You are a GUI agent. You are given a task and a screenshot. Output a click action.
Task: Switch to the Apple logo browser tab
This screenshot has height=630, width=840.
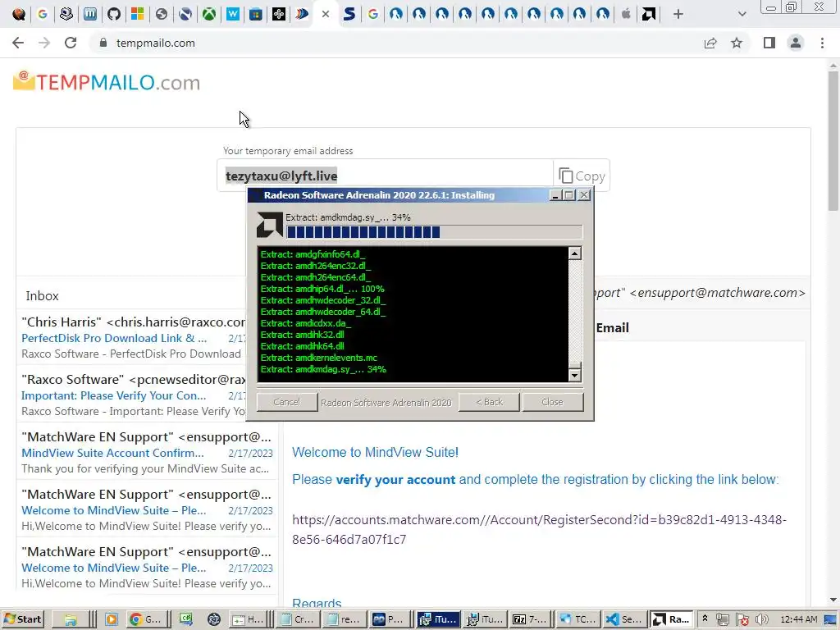click(626, 14)
